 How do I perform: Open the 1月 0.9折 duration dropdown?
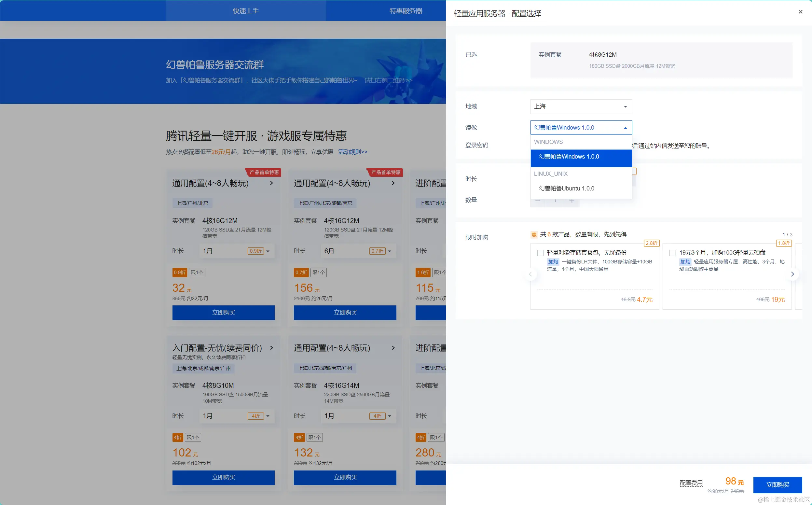point(237,251)
